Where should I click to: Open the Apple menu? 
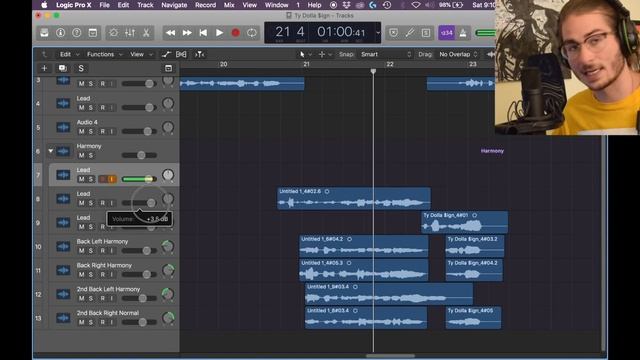44,5
